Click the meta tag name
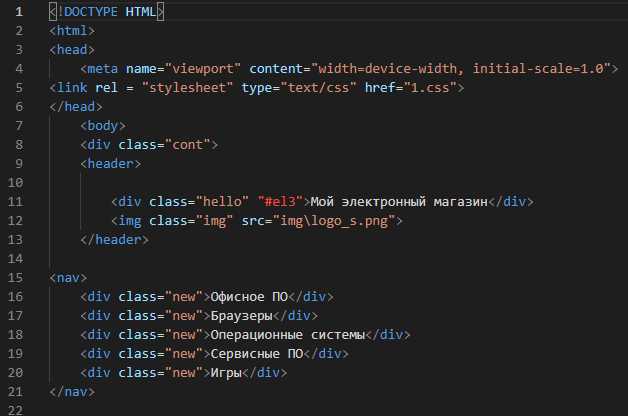The width and height of the screenshot is (628, 416). tap(103, 68)
